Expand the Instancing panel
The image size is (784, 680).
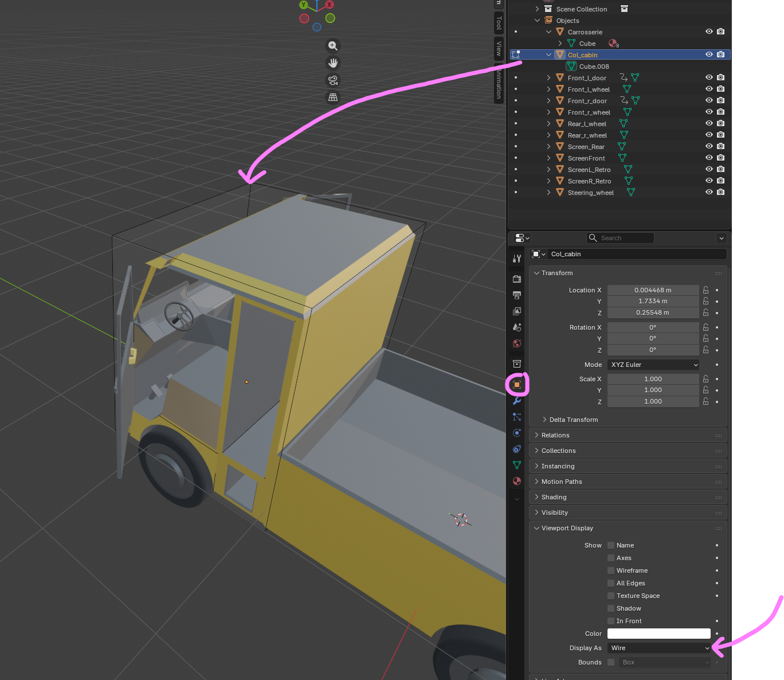pyautogui.click(x=628, y=466)
